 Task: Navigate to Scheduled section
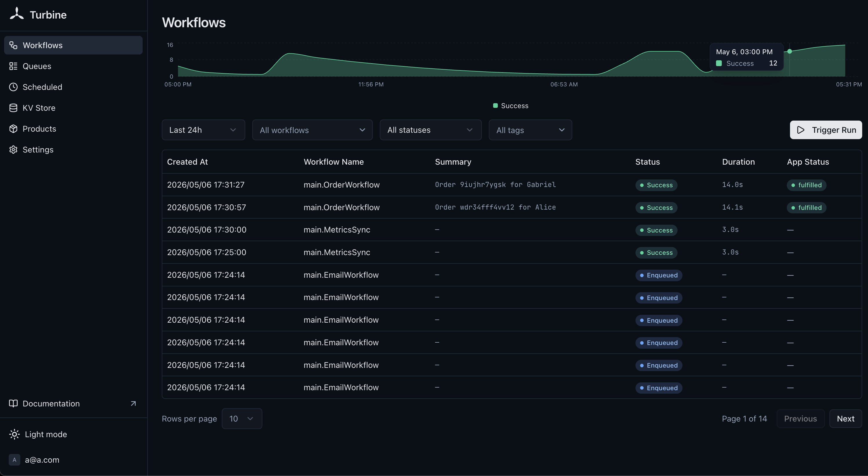[73, 87]
